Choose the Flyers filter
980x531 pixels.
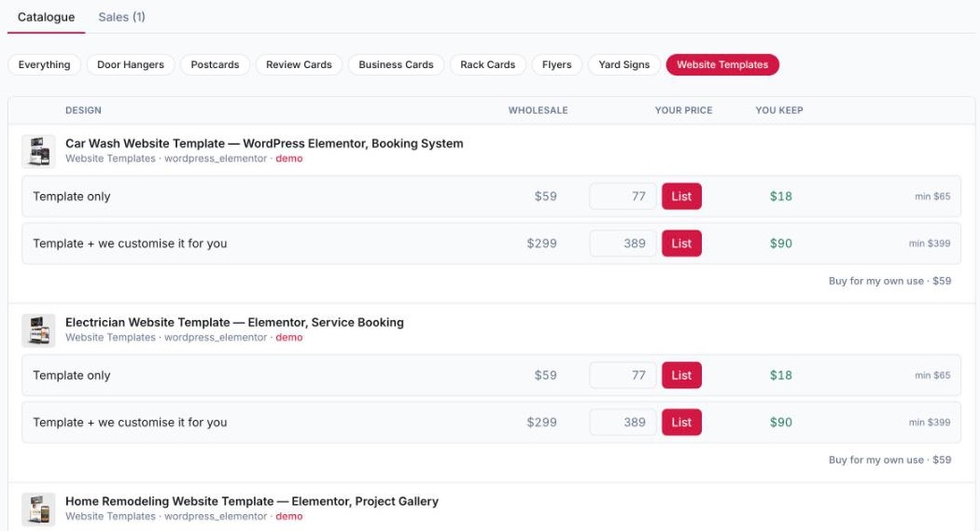pyautogui.click(x=557, y=64)
